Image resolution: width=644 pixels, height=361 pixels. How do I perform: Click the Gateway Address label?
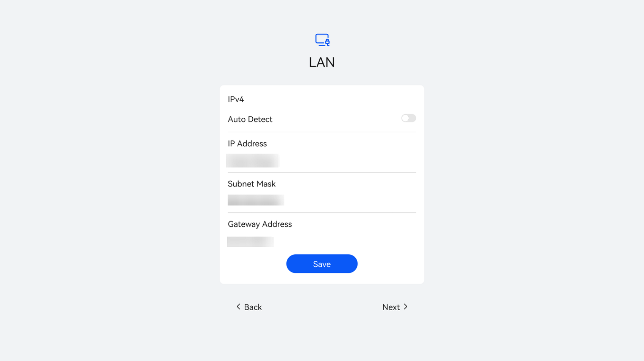coord(259,224)
